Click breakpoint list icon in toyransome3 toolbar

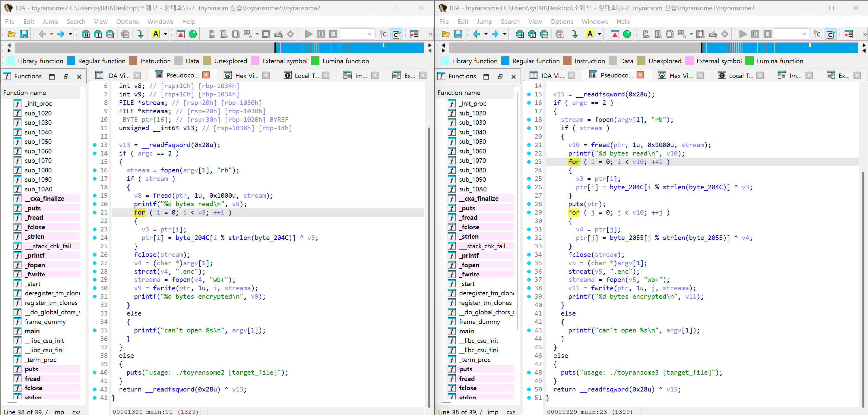[x=849, y=34]
